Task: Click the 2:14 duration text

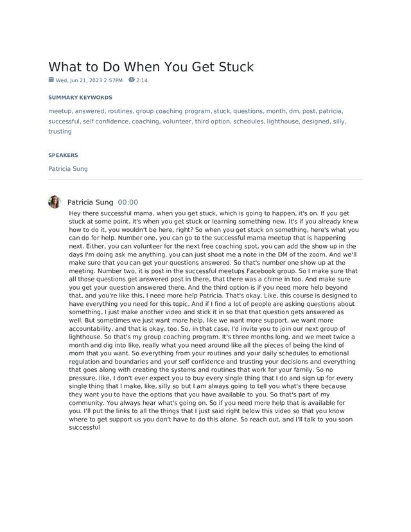Action: [x=142, y=80]
